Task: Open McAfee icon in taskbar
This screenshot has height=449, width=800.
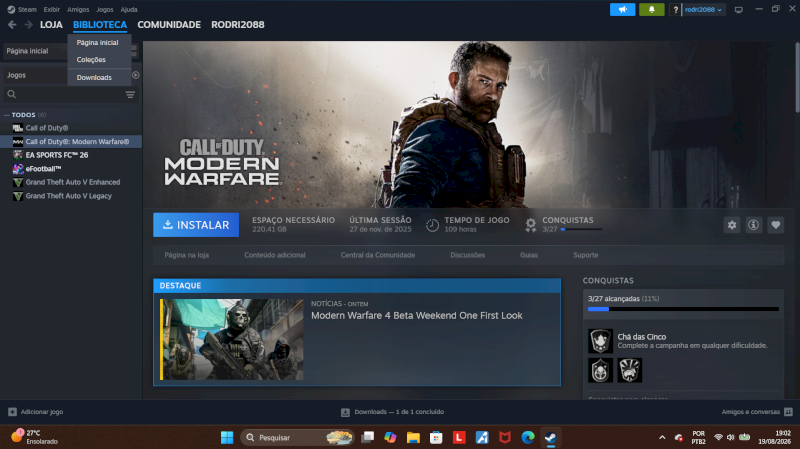Action: click(505, 437)
